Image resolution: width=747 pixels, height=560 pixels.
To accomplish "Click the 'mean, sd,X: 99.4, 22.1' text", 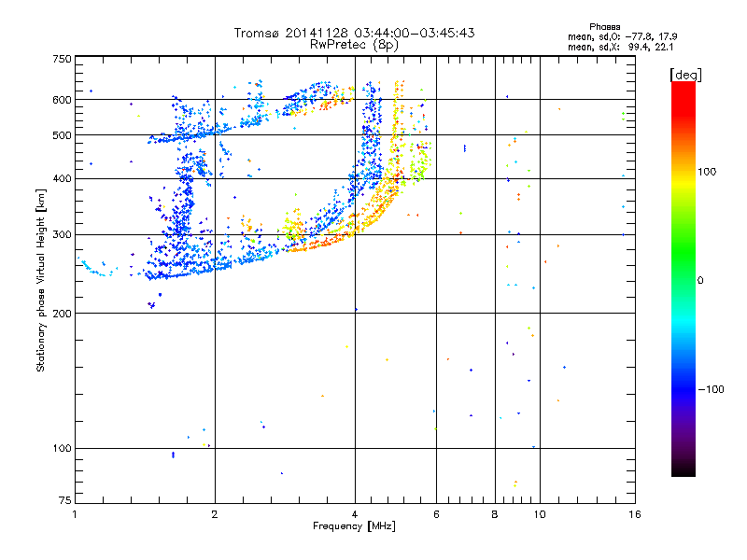I will [x=620, y=47].
